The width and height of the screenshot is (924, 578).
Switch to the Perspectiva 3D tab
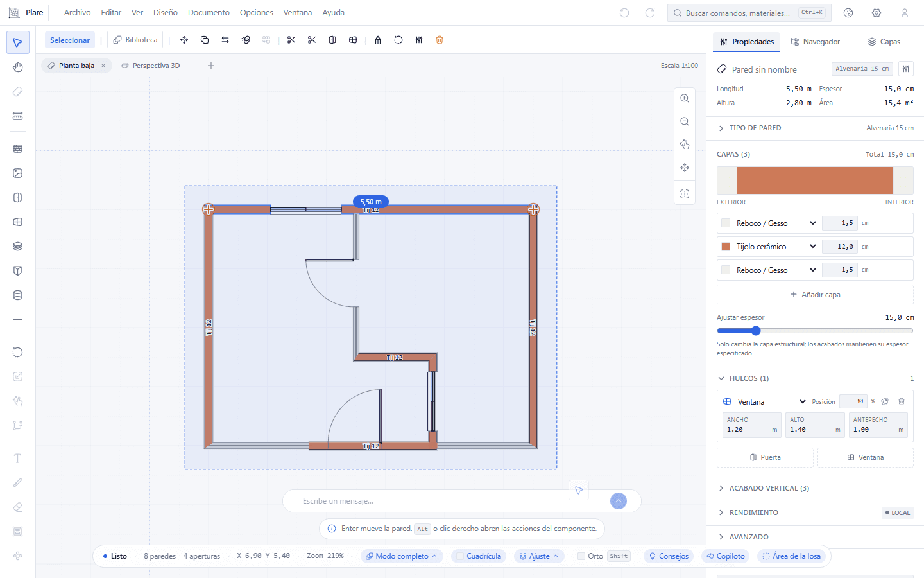click(x=151, y=66)
